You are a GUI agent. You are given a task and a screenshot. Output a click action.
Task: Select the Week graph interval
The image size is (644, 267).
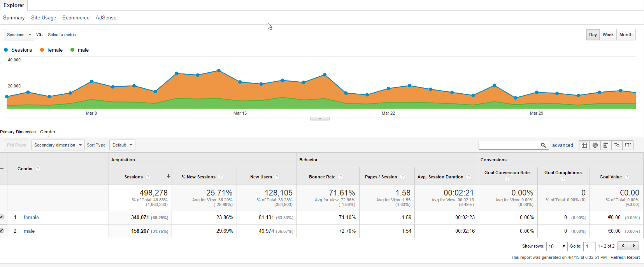(x=608, y=35)
